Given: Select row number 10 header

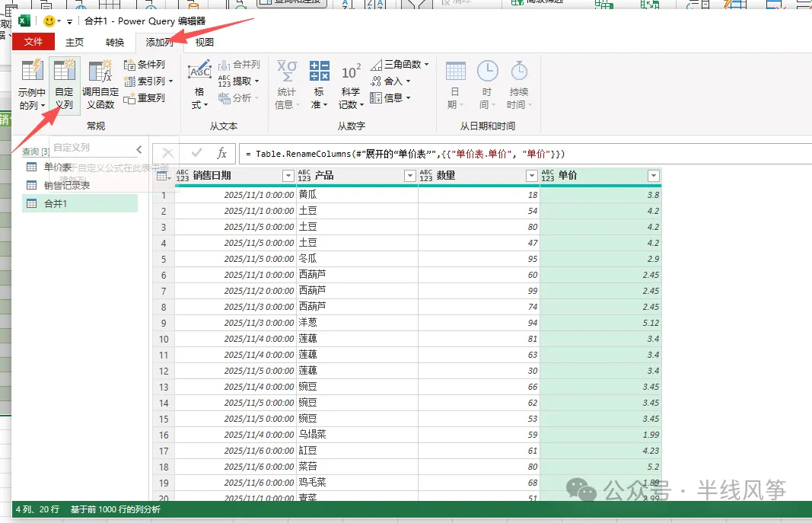Looking at the screenshot, I should point(164,340).
